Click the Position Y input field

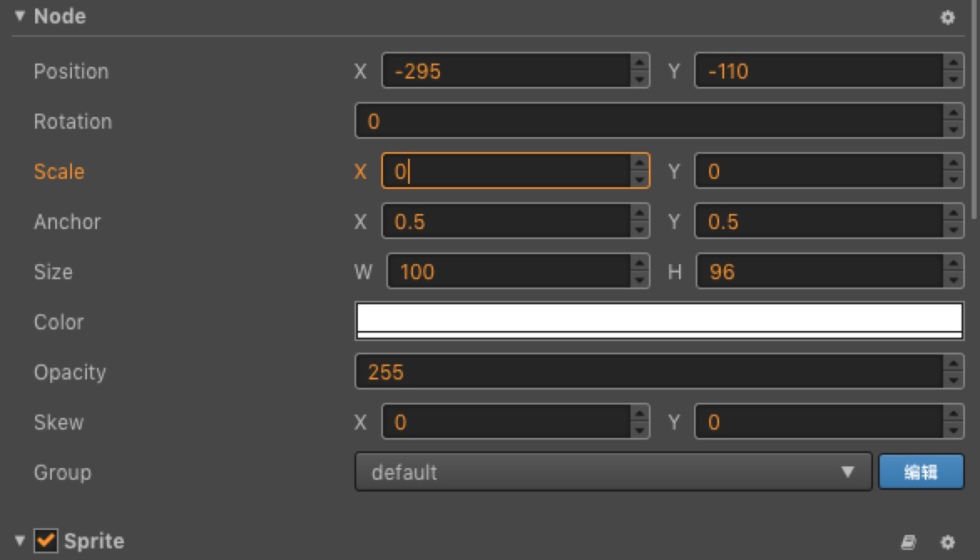pos(818,71)
